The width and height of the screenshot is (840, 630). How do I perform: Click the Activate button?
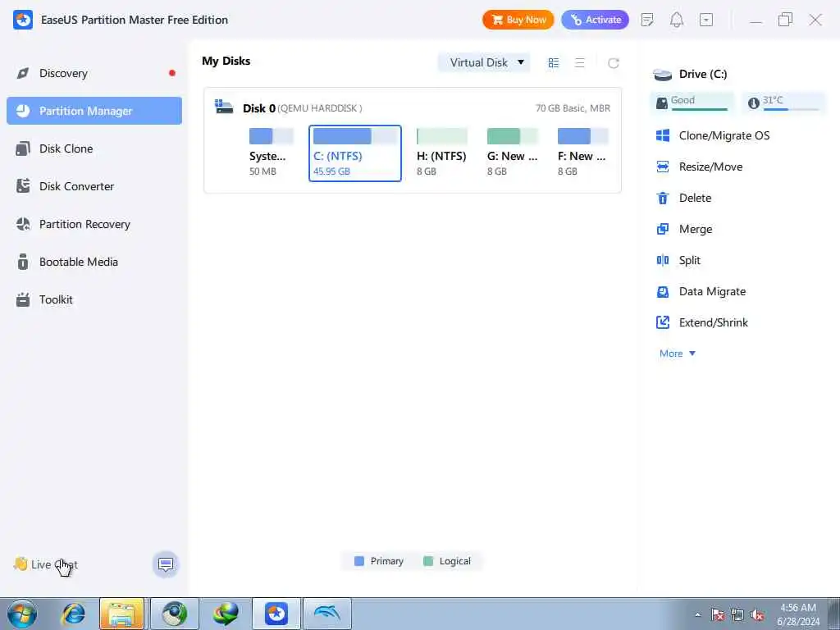[596, 20]
